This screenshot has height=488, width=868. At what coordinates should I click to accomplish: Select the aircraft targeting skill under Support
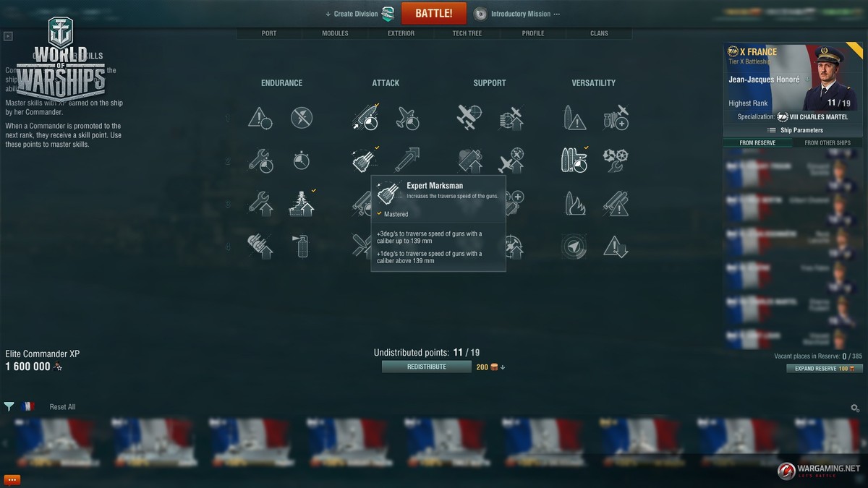coord(511,160)
